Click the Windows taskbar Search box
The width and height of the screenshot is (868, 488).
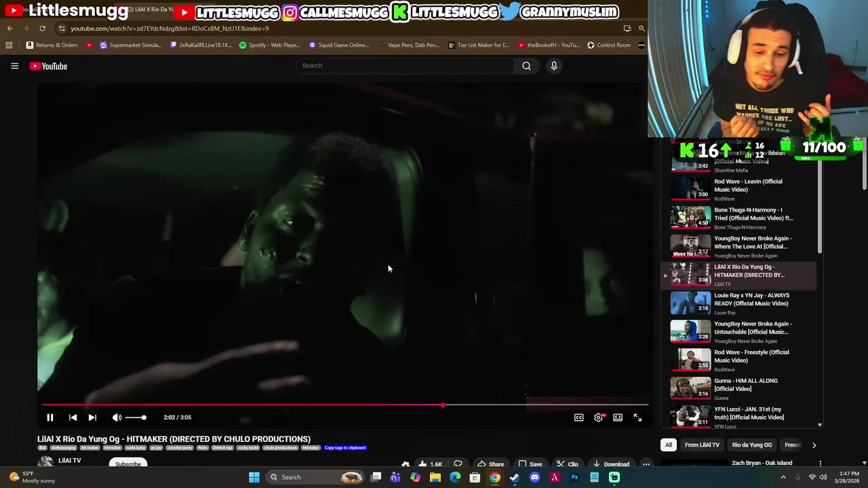pos(315,477)
